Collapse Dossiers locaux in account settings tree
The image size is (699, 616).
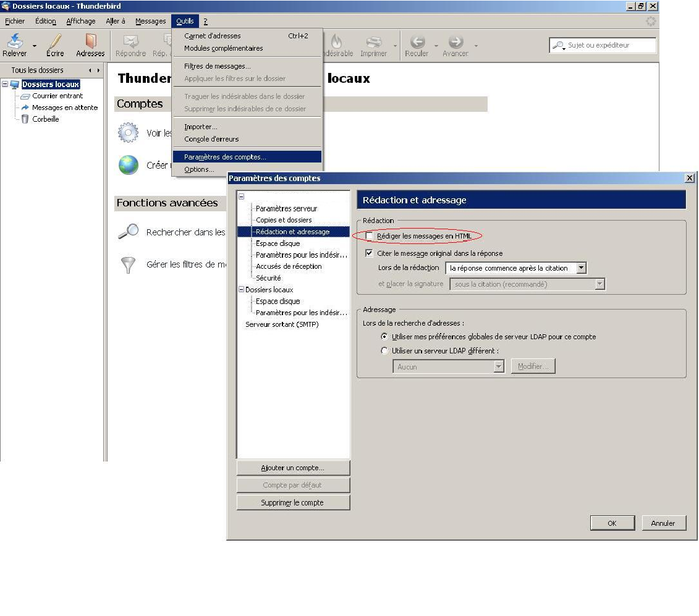pos(241,289)
